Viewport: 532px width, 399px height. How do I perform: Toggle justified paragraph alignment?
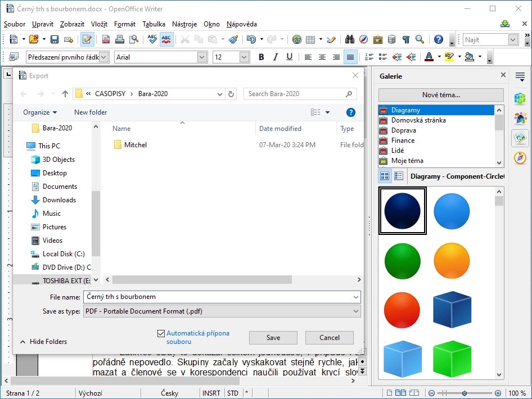click(x=350, y=57)
